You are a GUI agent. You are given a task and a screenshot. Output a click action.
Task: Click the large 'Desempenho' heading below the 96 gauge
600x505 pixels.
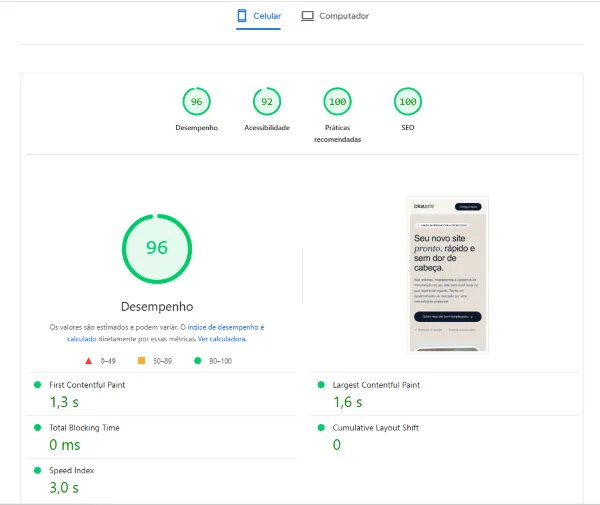[x=157, y=307]
